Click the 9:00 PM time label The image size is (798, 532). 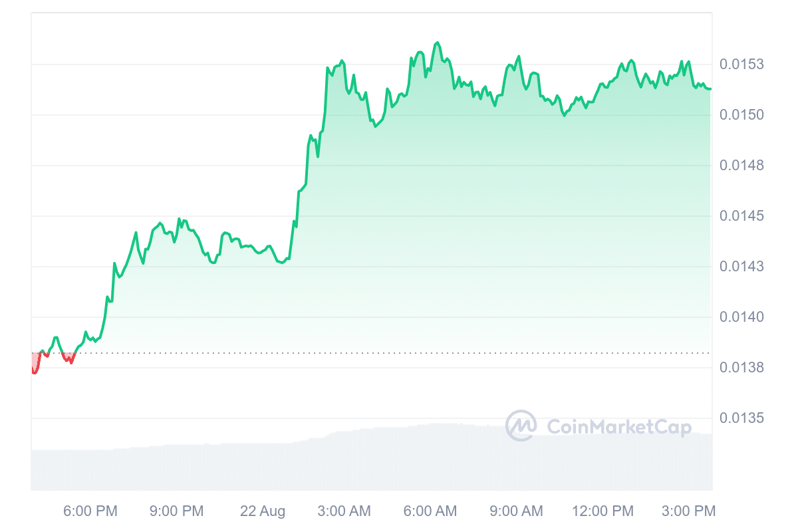(x=176, y=511)
